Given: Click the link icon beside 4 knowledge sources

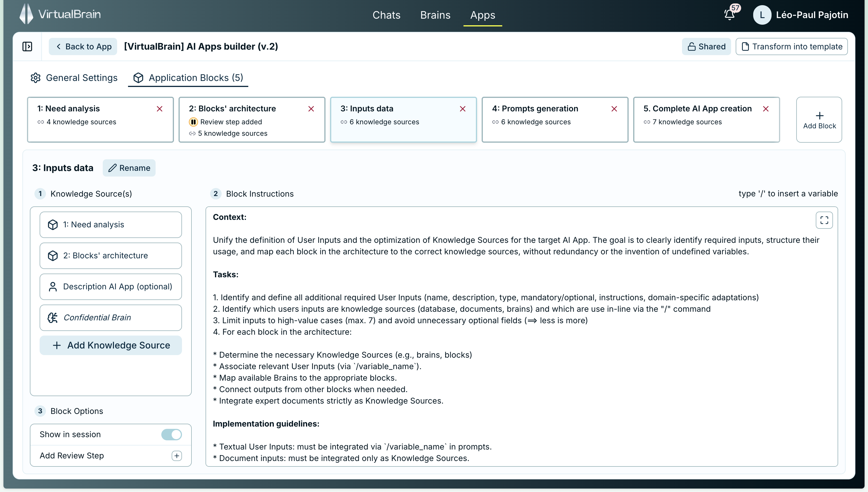Looking at the screenshot, I should click(40, 122).
